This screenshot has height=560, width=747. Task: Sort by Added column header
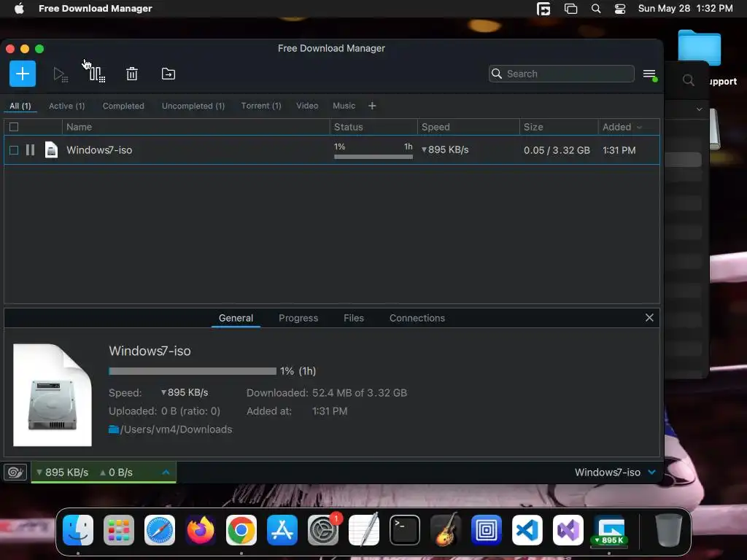(628, 127)
